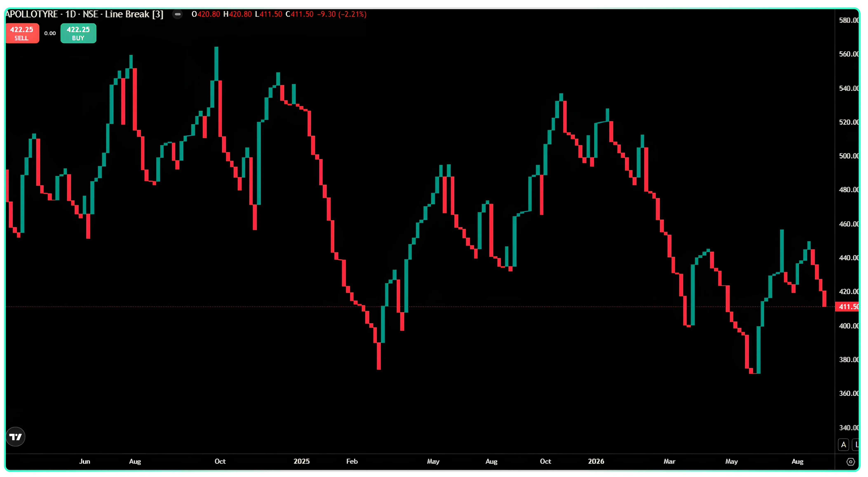The image size is (868, 477).
Task: Click the 2026 time axis label
Action: [596, 461]
